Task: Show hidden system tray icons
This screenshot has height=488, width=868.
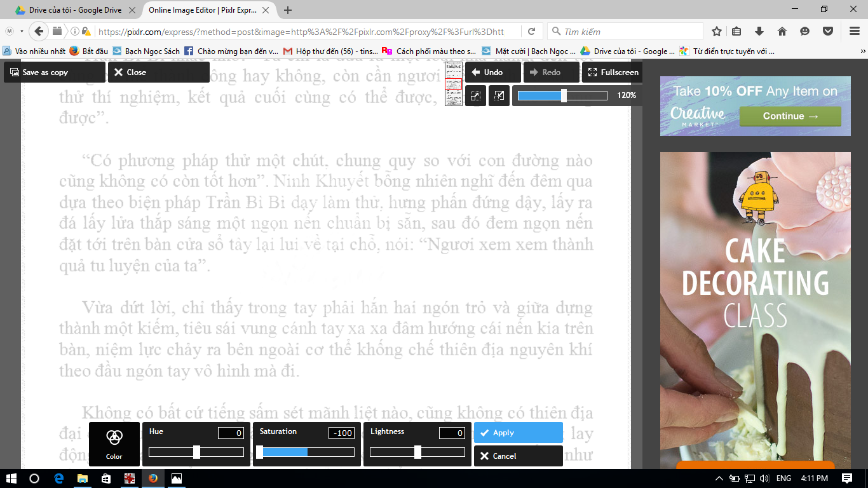Action: pyautogui.click(x=719, y=478)
